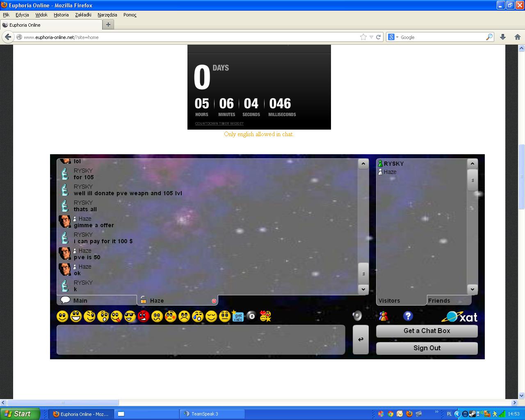Reload the current page
Screen dimensions: 525x420
click(379, 37)
